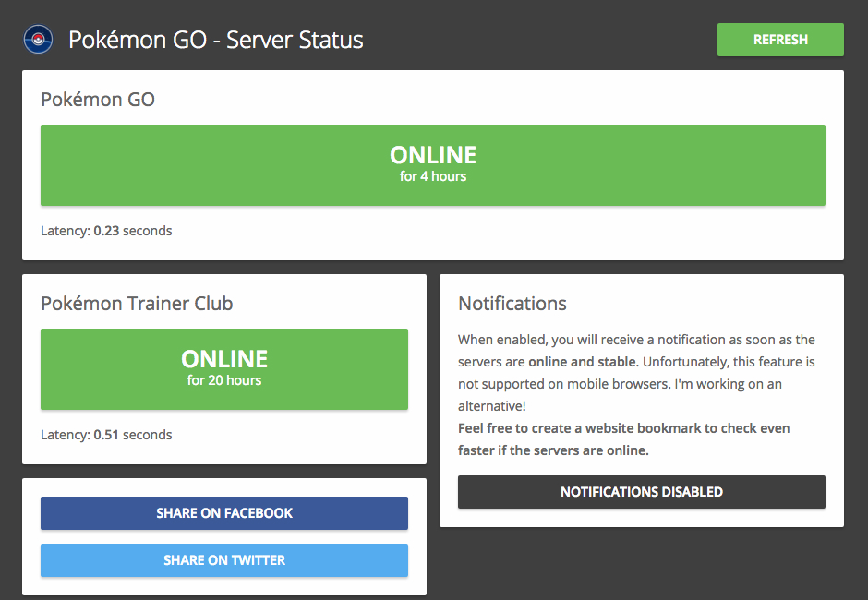Image resolution: width=868 pixels, height=600 pixels.
Task: Click the 'Pokémon Trainer Club' heading
Action: (x=137, y=304)
